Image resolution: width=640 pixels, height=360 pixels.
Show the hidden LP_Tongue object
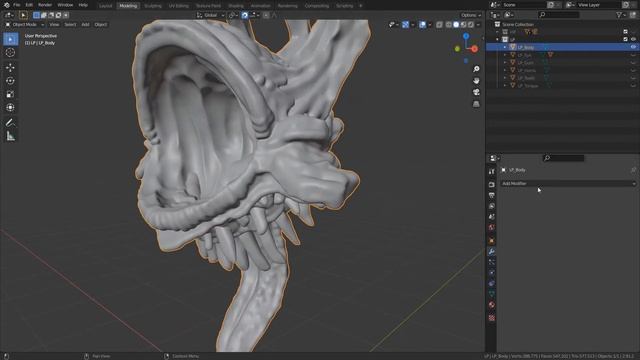(x=633, y=86)
